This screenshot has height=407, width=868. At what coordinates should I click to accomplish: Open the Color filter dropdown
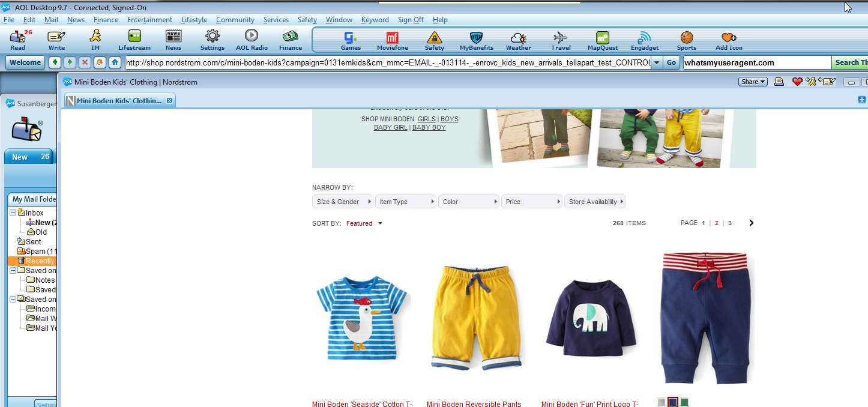click(x=469, y=202)
